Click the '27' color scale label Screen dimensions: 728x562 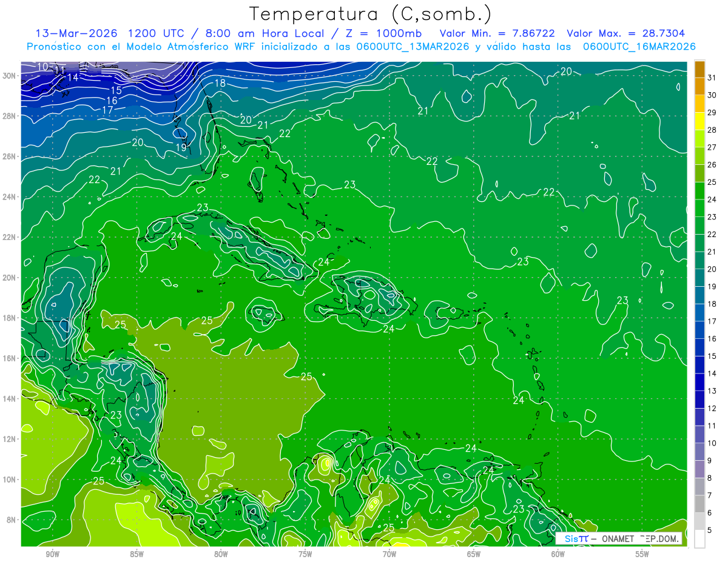coord(712,147)
